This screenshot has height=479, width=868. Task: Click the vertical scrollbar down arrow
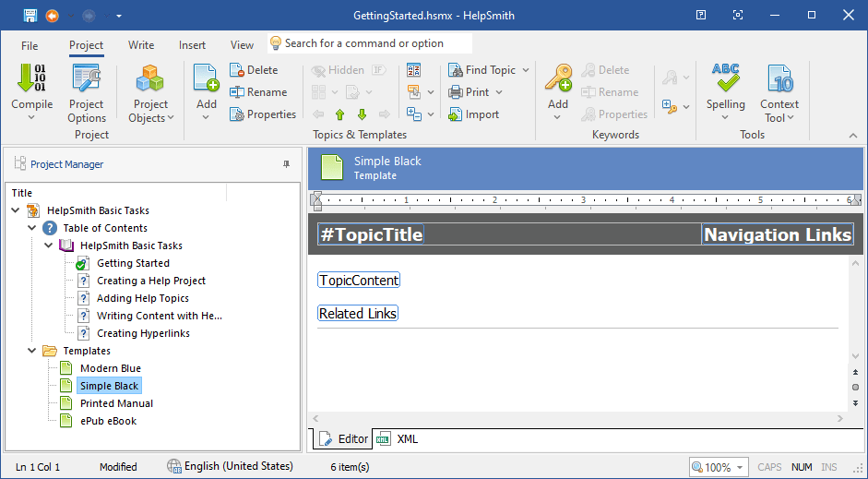click(x=855, y=356)
